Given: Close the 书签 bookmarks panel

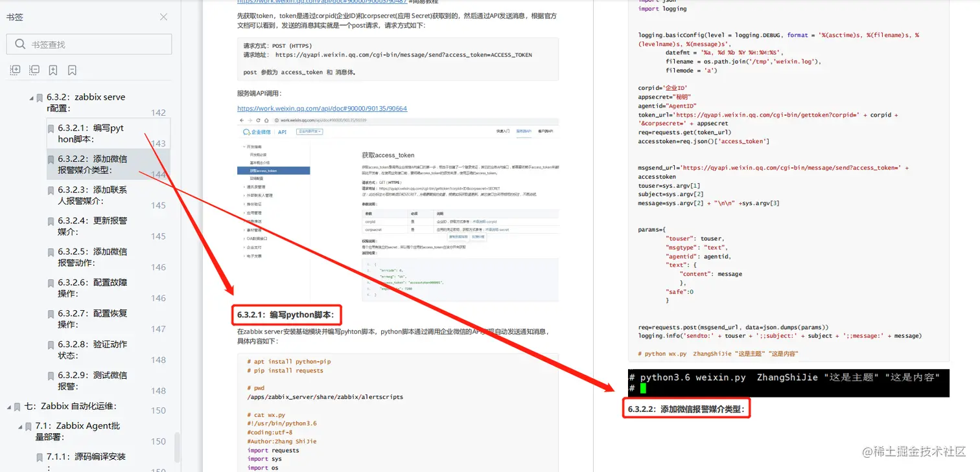Looking at the screenshot, I should (x=163, y=17).
